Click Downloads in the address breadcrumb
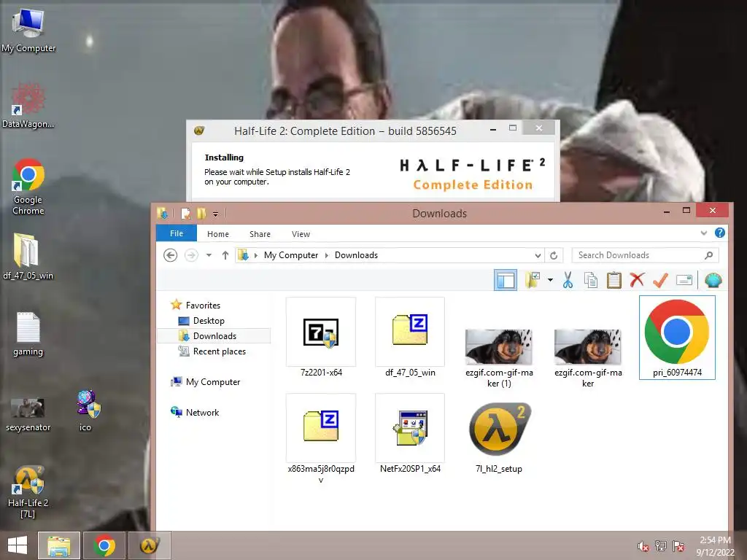The width and height of the screenshot is (747, 560). pyautogui.click(x=356, y=255)
